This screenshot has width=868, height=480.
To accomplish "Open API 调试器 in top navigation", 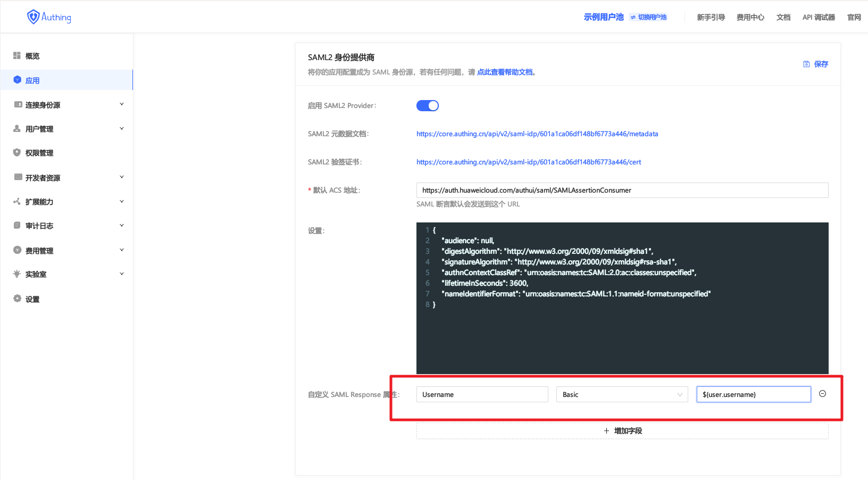I will point(819,18).
